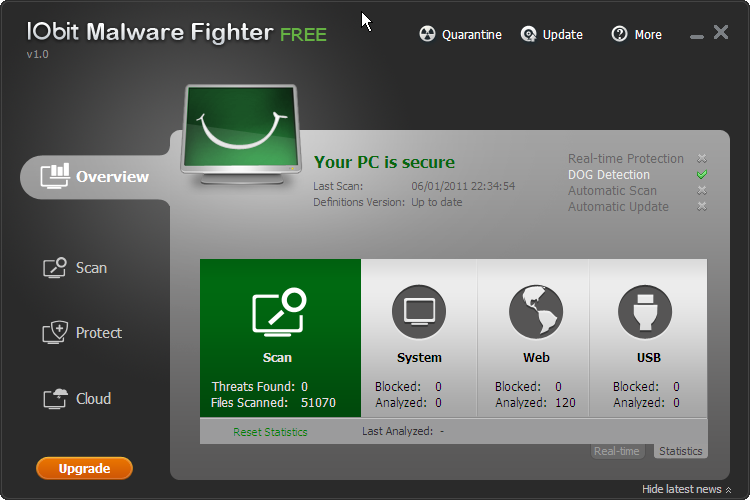Open the Scan sidebar section
Screen dimensions: 750x500
pyautogui.click(x=75, y=267)
